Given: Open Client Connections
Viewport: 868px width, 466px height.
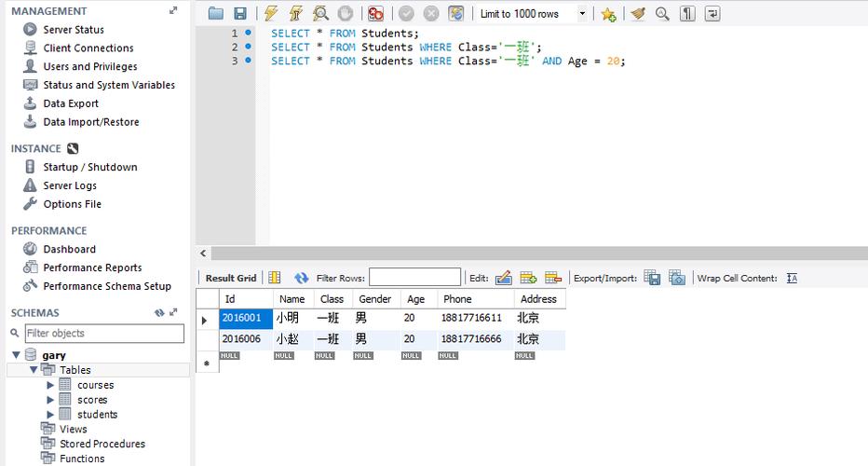Looking at the screenshot, I should 88,48.
